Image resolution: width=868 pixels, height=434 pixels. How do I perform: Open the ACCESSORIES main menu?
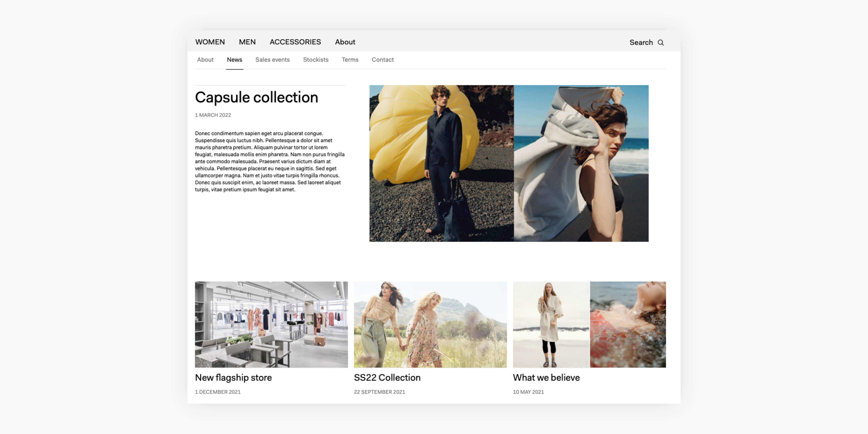(x=295, y=42)
